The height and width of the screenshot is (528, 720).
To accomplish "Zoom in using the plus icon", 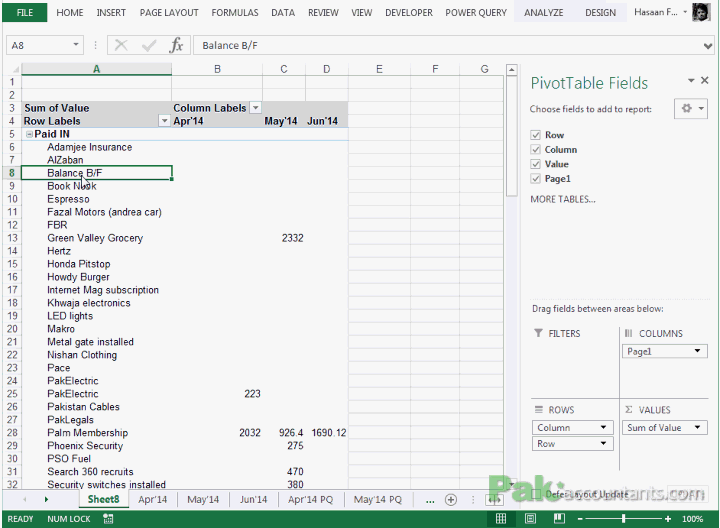I will tap(668, 519).
